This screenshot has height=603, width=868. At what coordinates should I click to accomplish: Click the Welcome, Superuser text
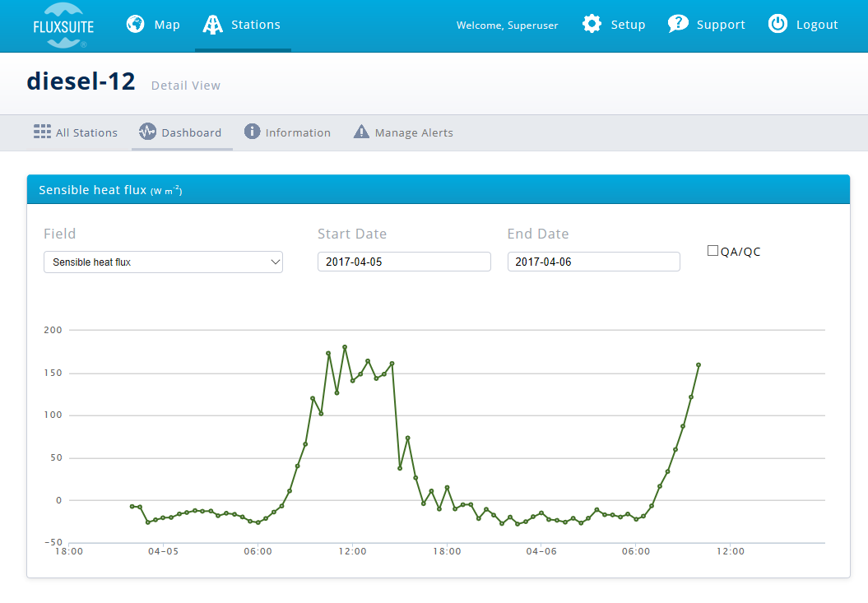(507, 26)
